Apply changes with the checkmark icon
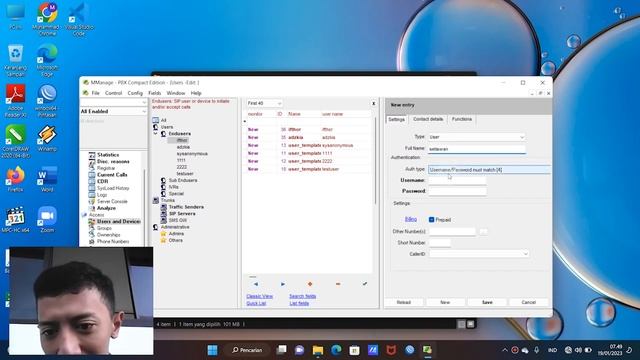The image size is (640, 360). click(365, 284)
